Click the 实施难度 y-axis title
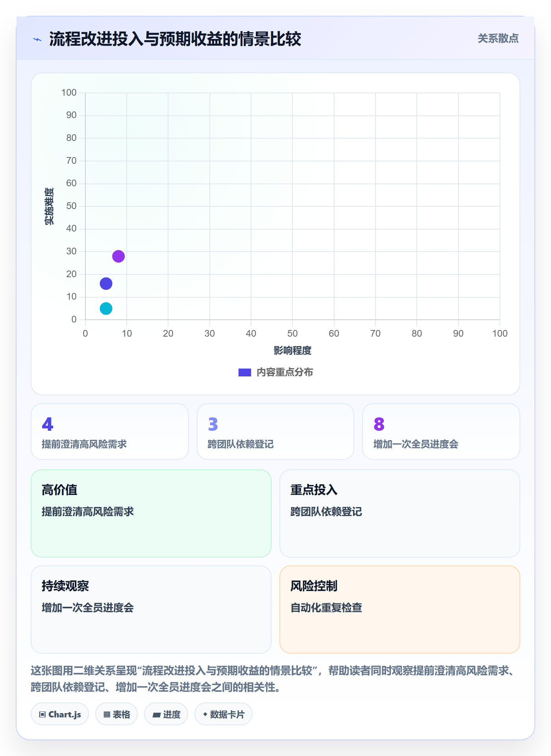This screenshot has height=756, width=551. 49,206
